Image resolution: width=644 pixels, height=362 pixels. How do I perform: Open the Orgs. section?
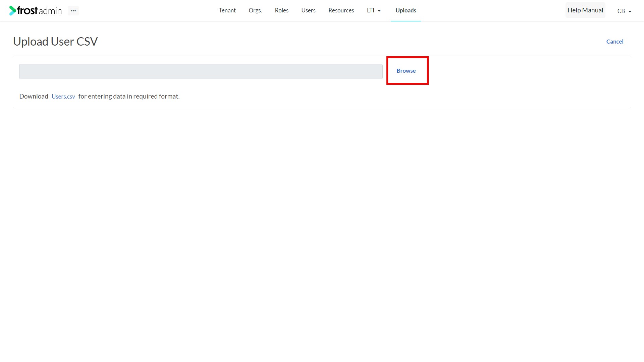pyautogui.click(x=255, y=10)
